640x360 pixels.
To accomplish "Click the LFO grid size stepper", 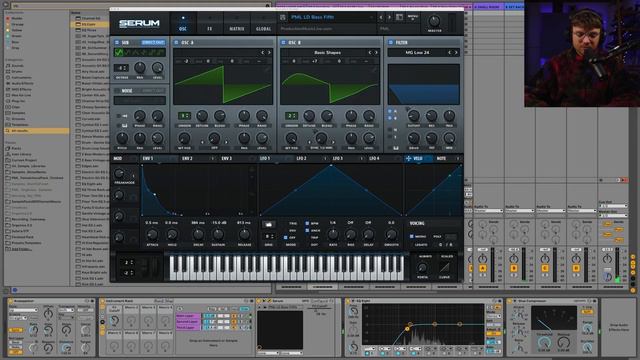I will [269, 236].
